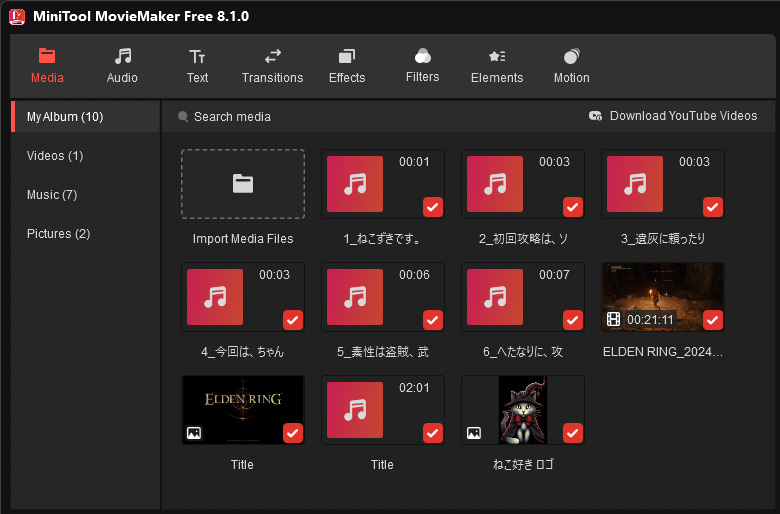Toggle the checkmark on 1_ねこずきです。

tap(433, 207)
